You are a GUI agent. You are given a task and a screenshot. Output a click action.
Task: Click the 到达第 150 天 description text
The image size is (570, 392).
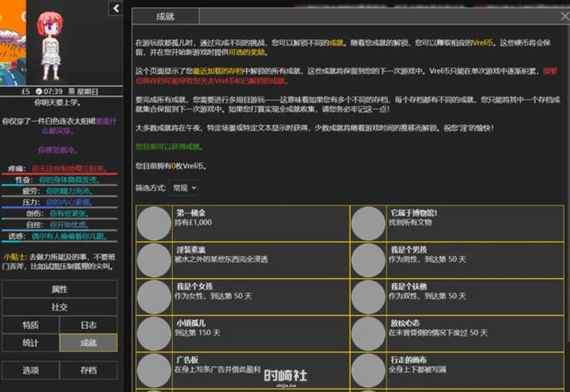point(197,333)
